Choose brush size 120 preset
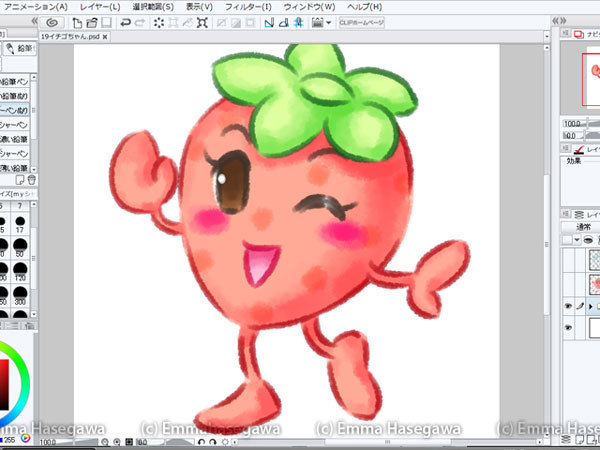The width and height of the screenshot is (600, 450). 20,272
